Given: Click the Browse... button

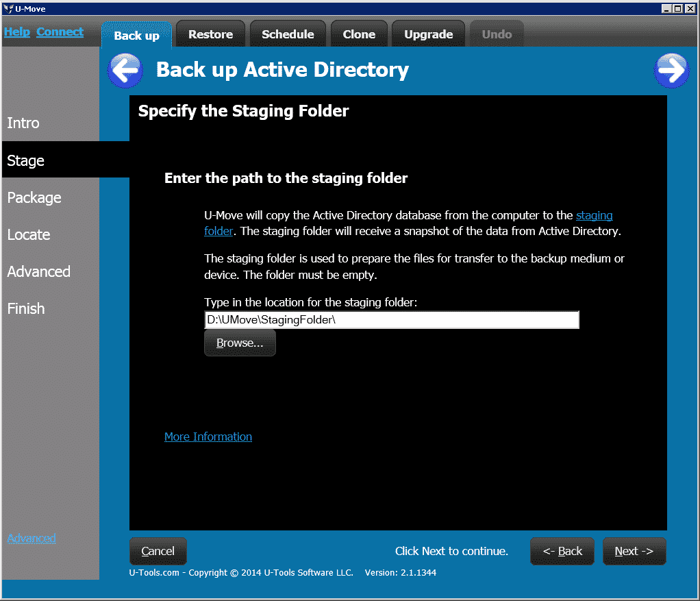Looking at the screenshot, I should pyautogui.click(x=240, y=343).
